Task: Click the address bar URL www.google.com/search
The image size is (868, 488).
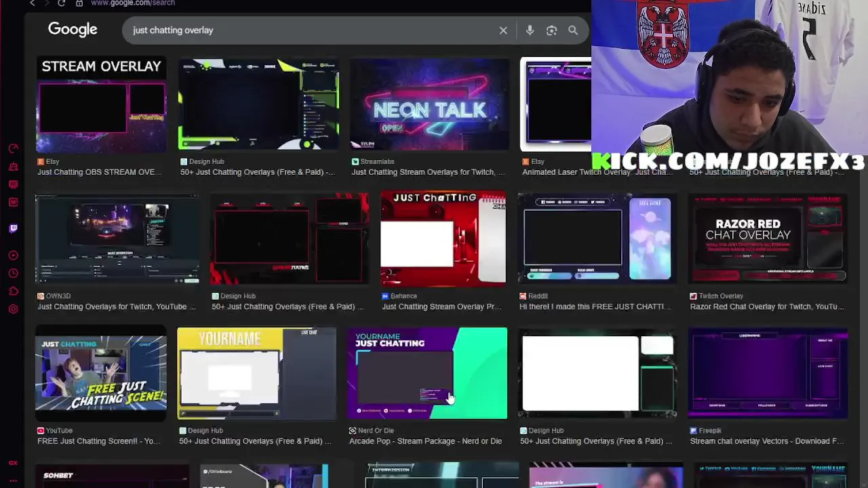Action: 133,3
